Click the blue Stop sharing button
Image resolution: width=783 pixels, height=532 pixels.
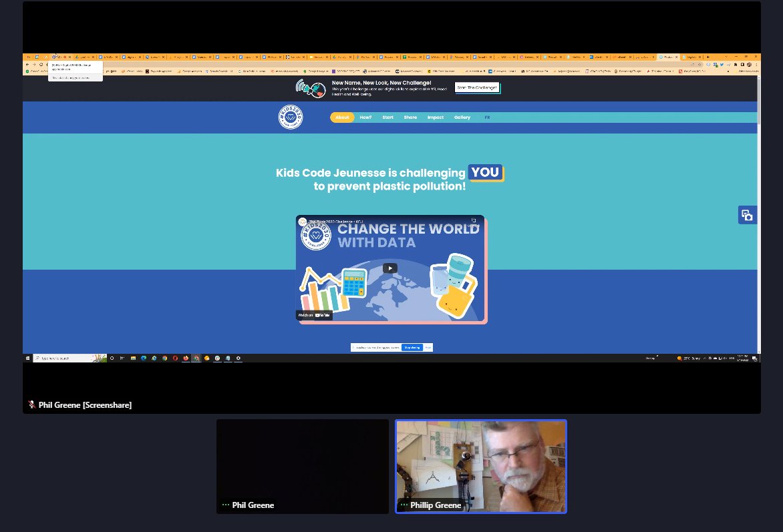click(x=412, y=347)
